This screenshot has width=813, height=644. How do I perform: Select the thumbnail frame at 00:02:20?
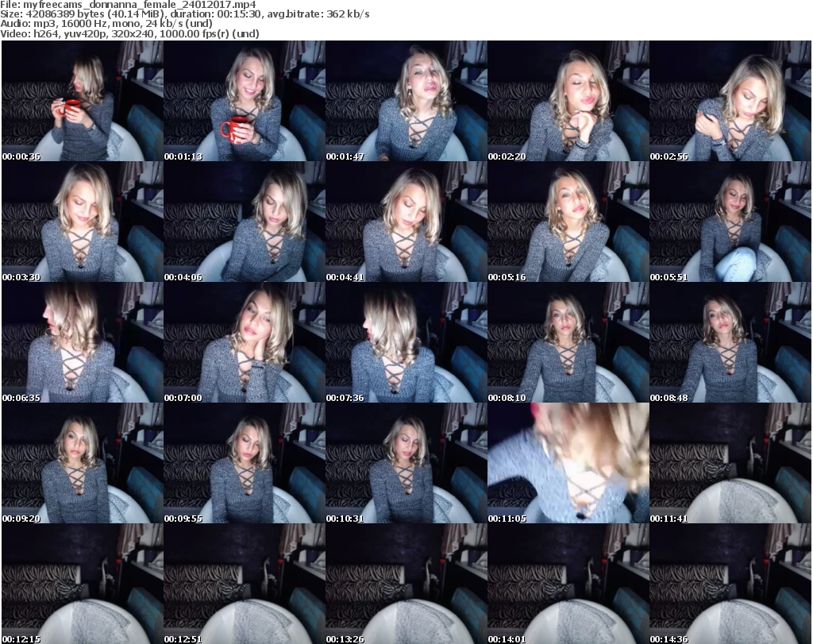[x=568, y=101]
